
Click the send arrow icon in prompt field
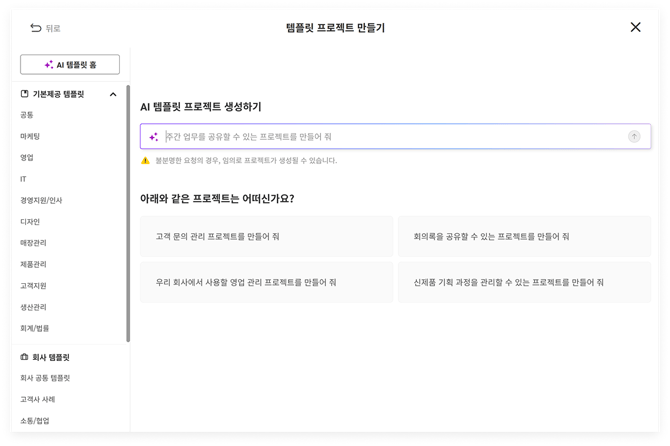[634, 137]
